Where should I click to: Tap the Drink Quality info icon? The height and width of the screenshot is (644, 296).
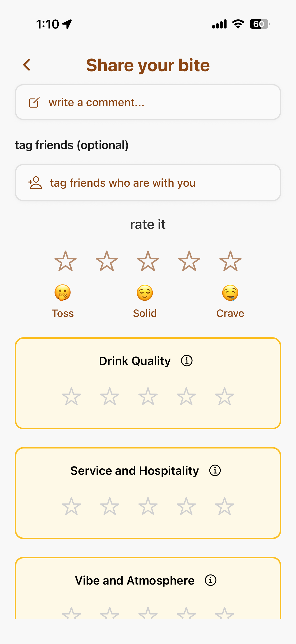[187, 361]
